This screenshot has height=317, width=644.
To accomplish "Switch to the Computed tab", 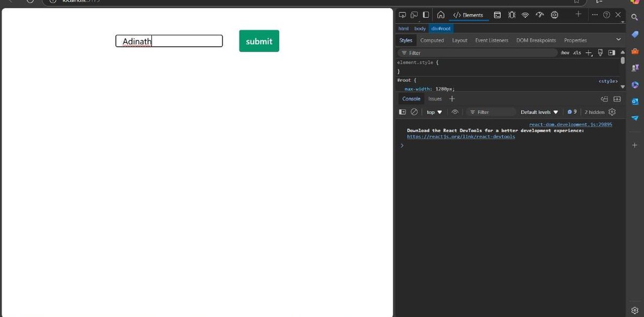I will [x=432, y=40].
